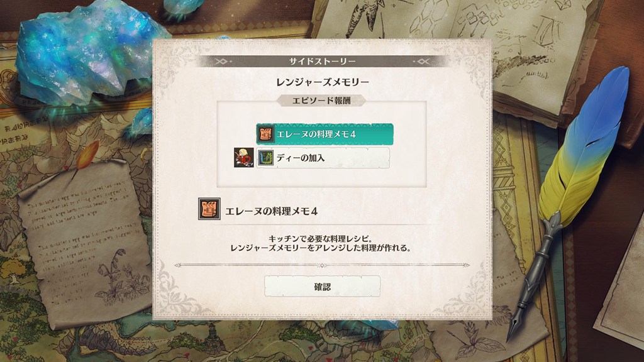Click the recipe memo icon in highlighted row
The height and width of the screenshot is (362, 644).
(x=265, y=134)
